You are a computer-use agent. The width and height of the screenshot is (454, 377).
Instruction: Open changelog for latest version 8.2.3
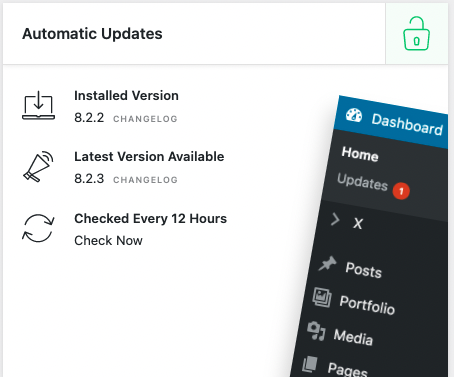point(145,180)
